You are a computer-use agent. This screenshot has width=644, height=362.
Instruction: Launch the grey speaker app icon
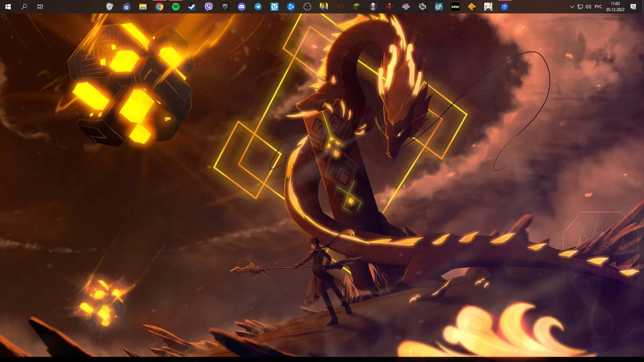[x=110, y=7]
